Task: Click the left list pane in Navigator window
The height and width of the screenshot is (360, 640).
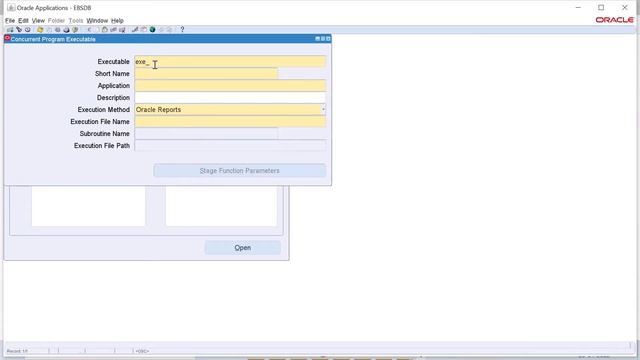Action: (x=88, y=206)
